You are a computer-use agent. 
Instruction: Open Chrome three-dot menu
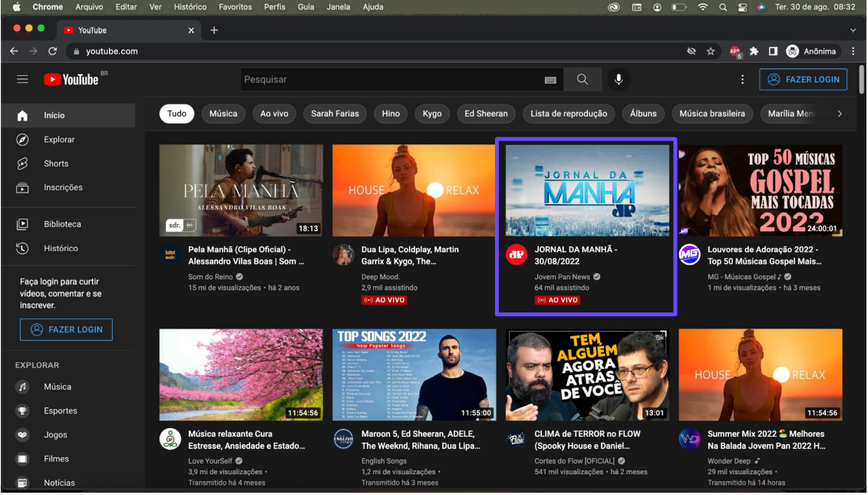853,51
